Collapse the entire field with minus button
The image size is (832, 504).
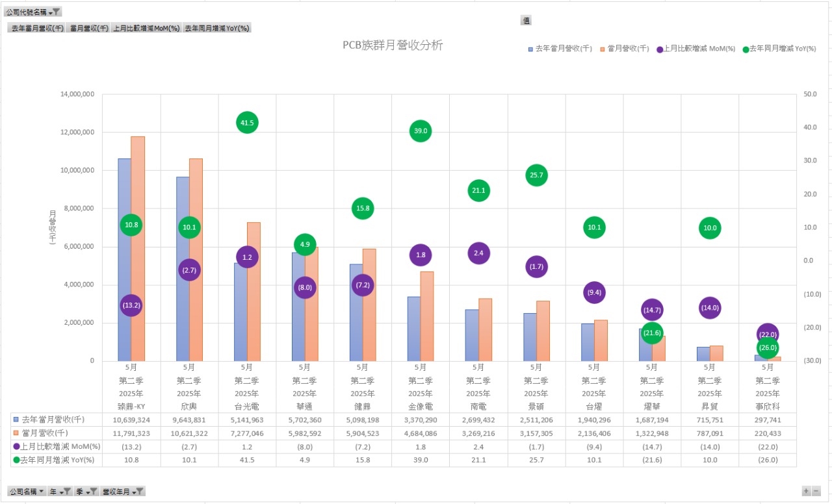tap(816, 491)
